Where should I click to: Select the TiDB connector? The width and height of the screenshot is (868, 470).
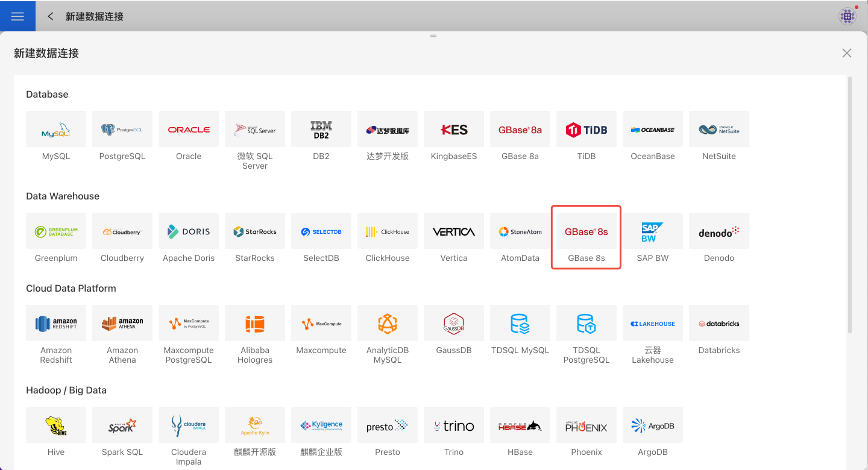click(587, 129)
